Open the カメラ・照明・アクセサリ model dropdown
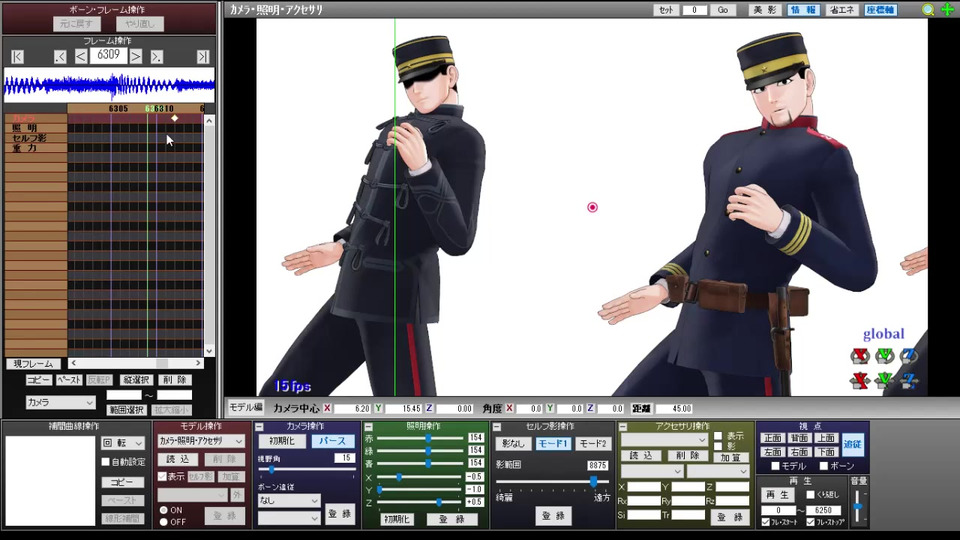The height and width of the screenshot is (540, 960). point(201,441)
